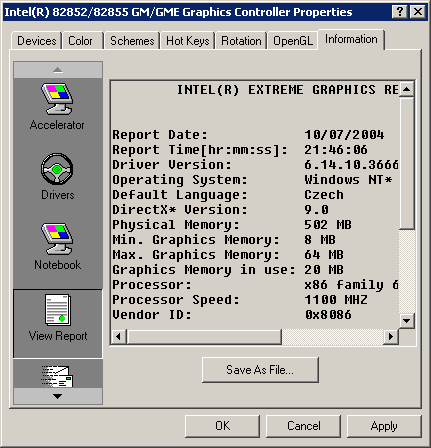431x448 pixels.
Task: Open the Notebook monitor icon
Action: coord(57,239)
